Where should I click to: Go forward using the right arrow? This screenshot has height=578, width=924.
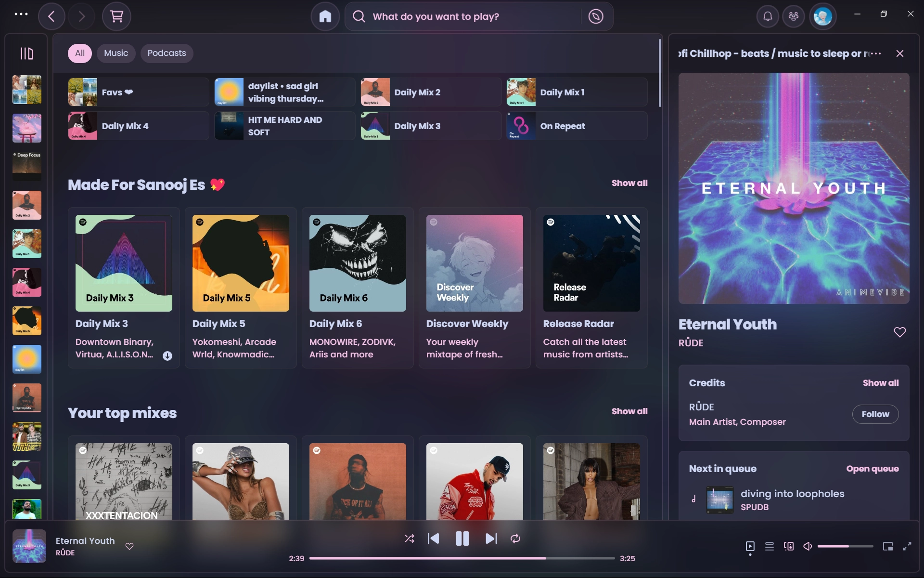pos(81,16)
